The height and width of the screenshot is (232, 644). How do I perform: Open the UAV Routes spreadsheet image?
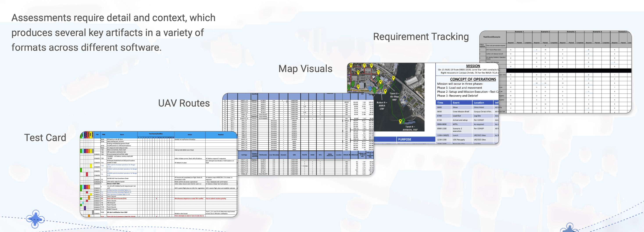pos(298,134)
